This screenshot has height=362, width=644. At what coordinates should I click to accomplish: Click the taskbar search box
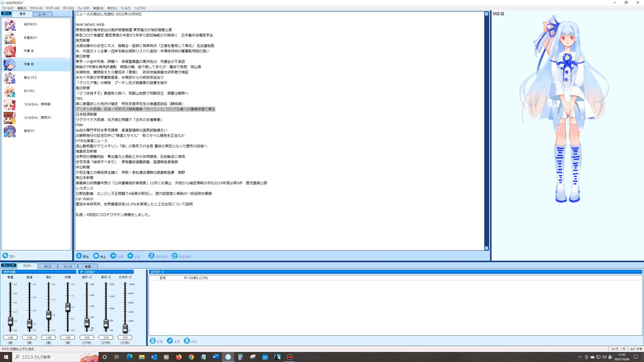pyautogui.click(x=55, y=357)
